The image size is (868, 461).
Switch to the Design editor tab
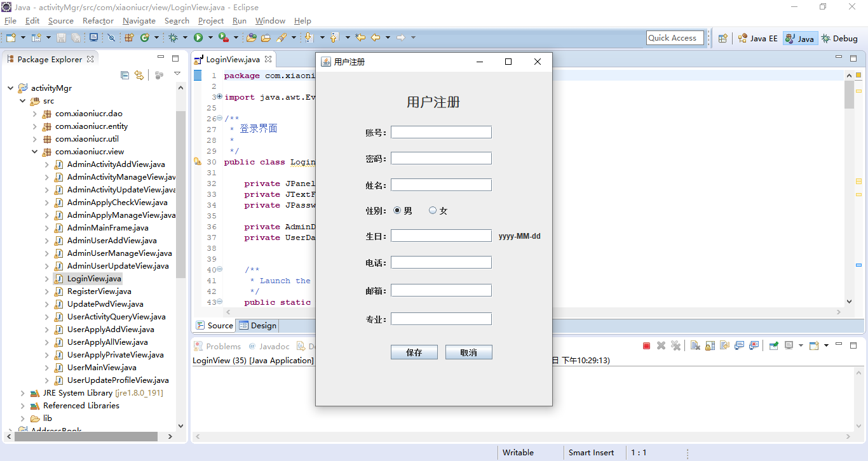point(258,326)
